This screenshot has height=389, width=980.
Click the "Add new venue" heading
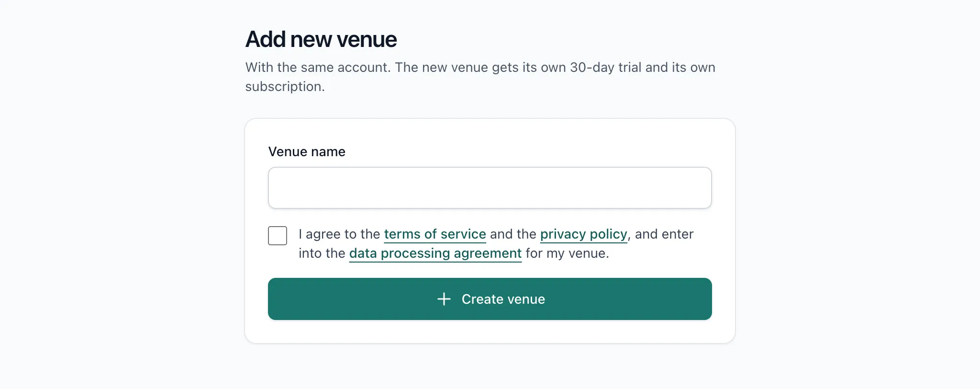(x=321, y=39)
